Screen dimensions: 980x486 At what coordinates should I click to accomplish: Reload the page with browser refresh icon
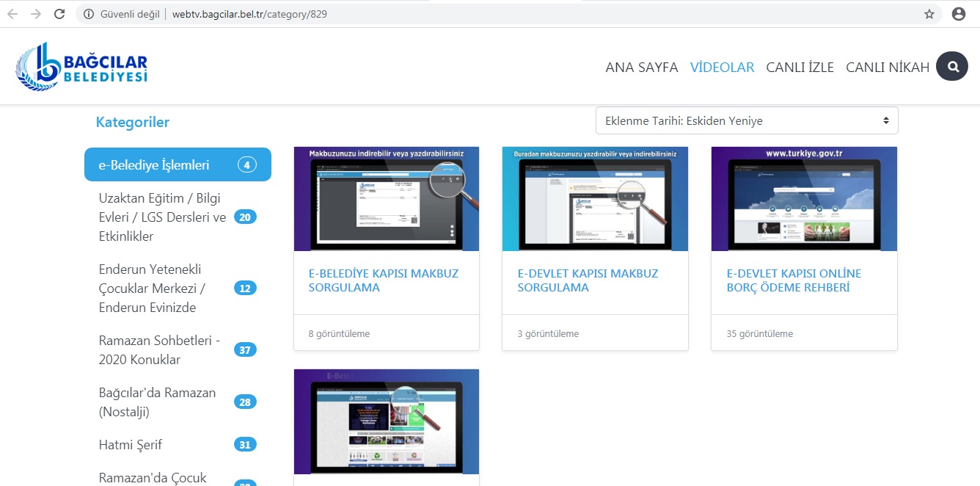click(59, 14)
